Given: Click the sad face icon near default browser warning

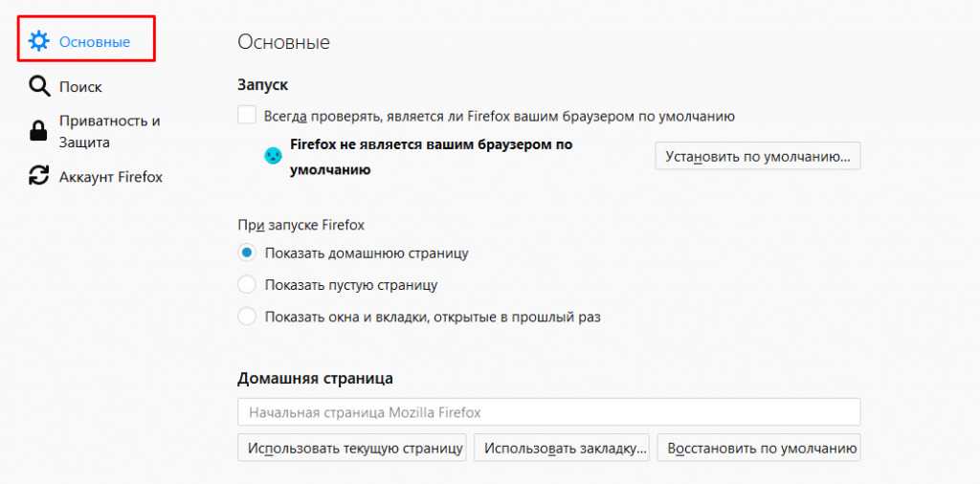Looking at the screenshot, I should pos(274,155).
